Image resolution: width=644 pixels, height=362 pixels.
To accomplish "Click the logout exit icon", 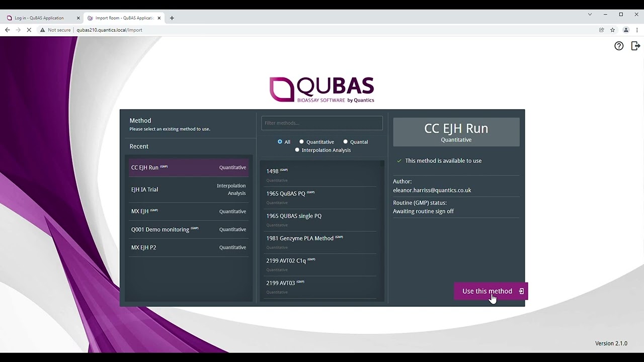I will 635,46.
